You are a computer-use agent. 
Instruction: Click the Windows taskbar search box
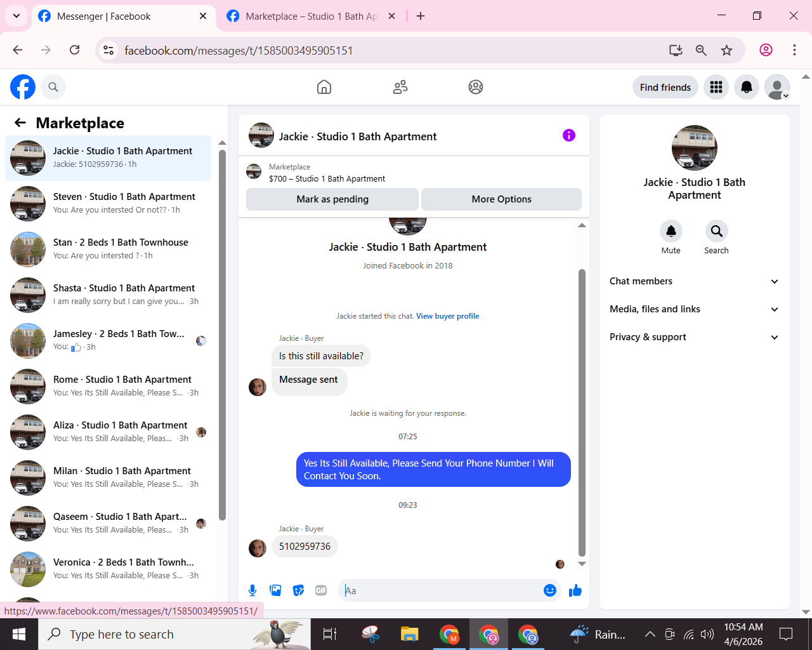click(174, 634)
